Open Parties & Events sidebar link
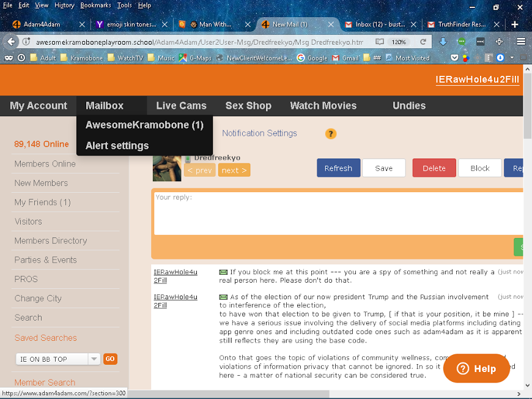This screenshot has width=532, height=399. [x=45, y=260]
